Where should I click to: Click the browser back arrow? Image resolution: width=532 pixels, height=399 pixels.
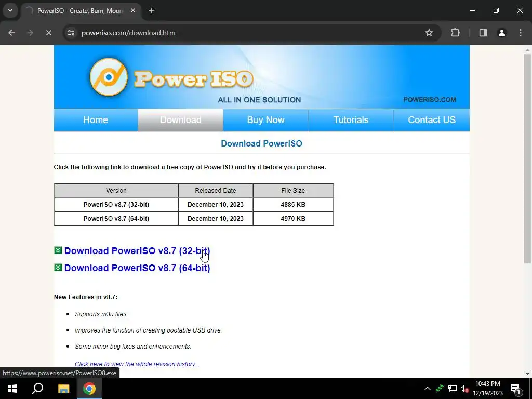coord(11,33)
